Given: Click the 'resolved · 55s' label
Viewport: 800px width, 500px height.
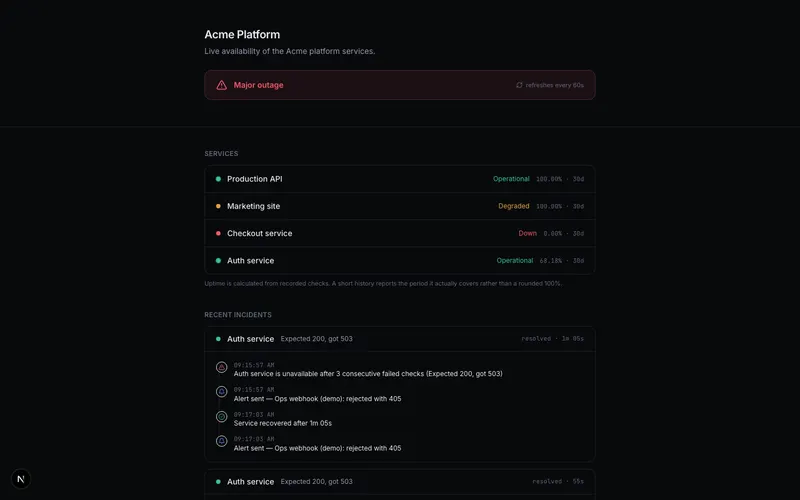Looking at the screenshot, I should 558,482.
